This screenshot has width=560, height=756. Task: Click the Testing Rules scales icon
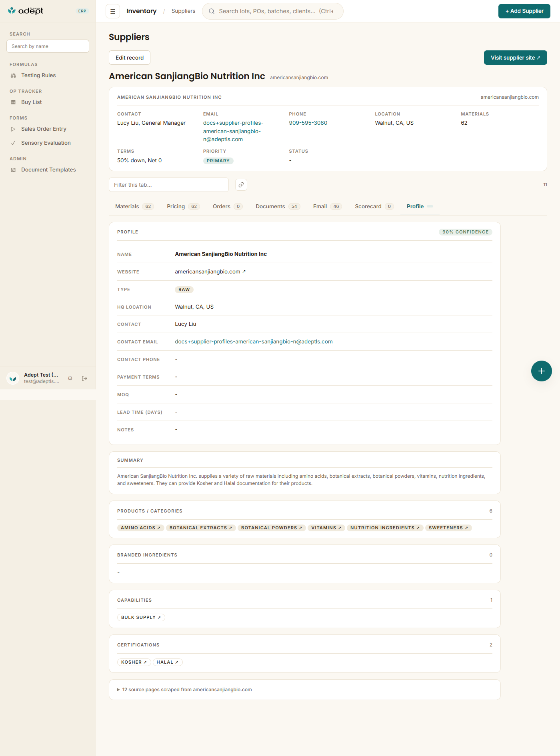[13, 76]
